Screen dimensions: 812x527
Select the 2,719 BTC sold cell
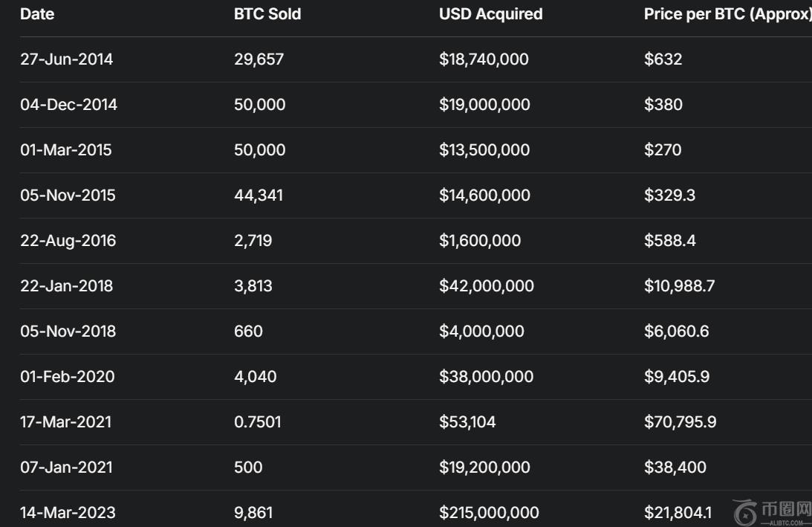pyautogui.click(x=253, y=241)
